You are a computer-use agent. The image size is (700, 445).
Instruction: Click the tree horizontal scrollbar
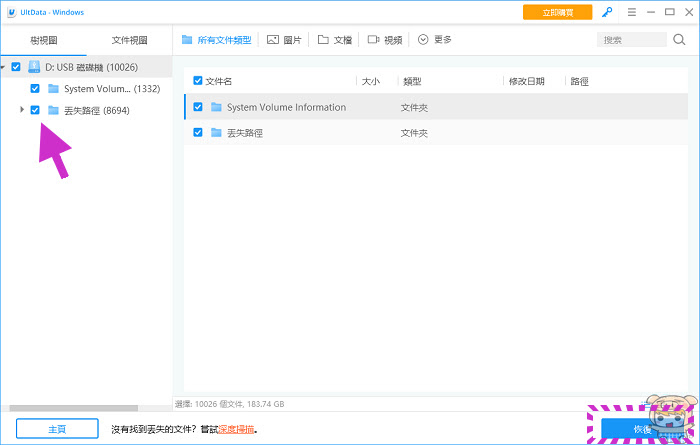pyautogui.click(x=74, y=408)
